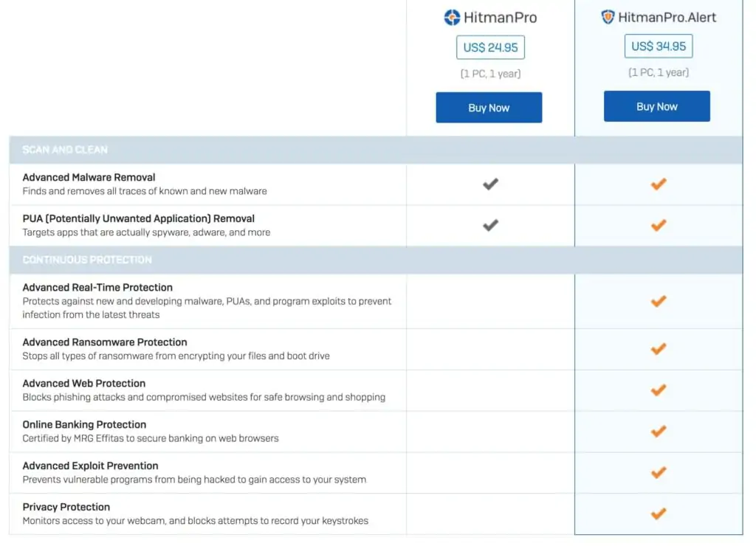
Task: Click 'Protects against new and developing malware' description
Action: [207, 308]
